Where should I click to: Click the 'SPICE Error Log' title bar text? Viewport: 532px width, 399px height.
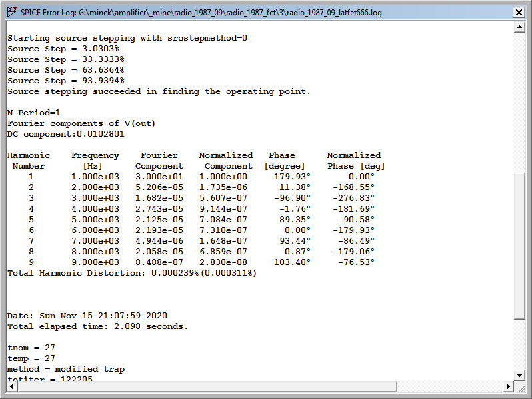coord(201,13)
